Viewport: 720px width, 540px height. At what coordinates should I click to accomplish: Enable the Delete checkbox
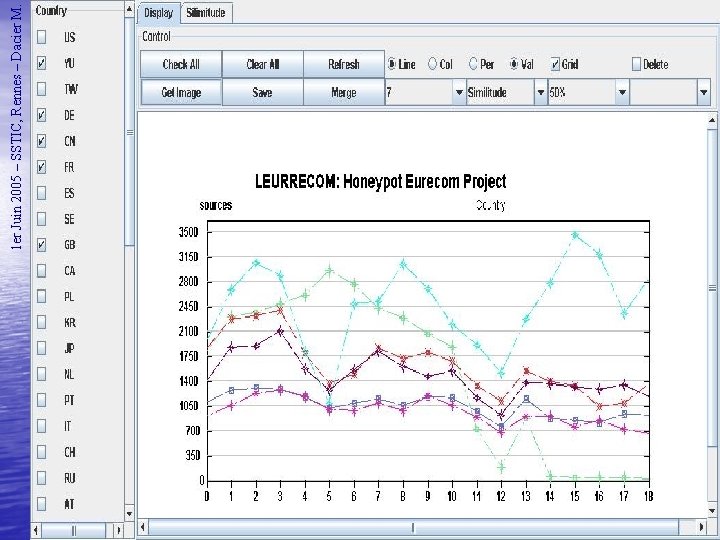click(x=636, y=64)
